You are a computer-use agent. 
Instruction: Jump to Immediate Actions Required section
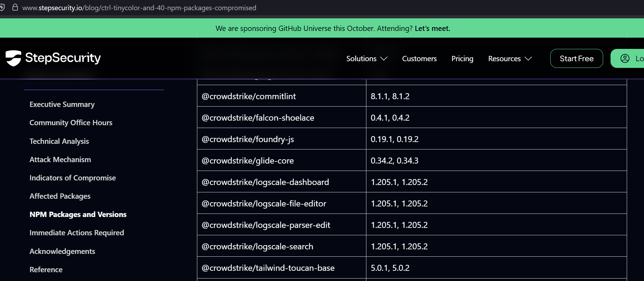coord(77,233)
